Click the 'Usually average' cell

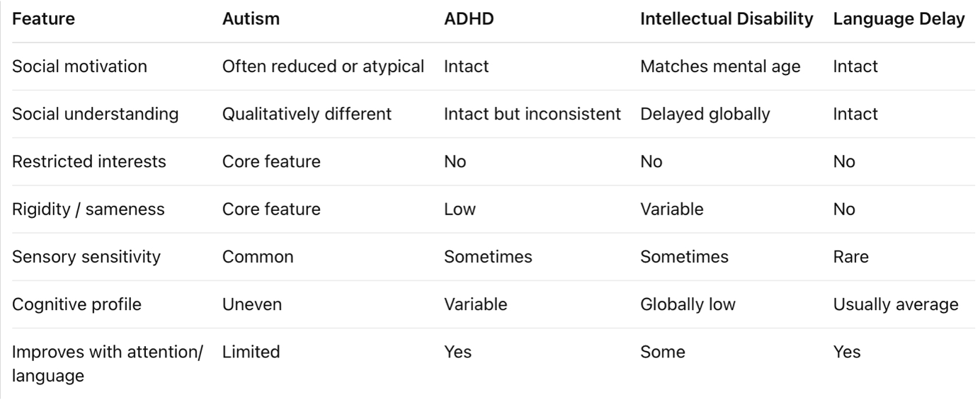tap(896, 304)
